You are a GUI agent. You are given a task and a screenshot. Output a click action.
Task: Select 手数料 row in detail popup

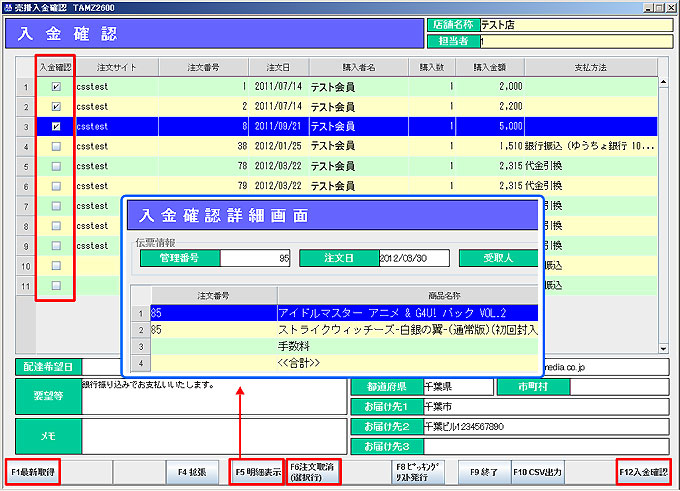[x=344, y=346]
